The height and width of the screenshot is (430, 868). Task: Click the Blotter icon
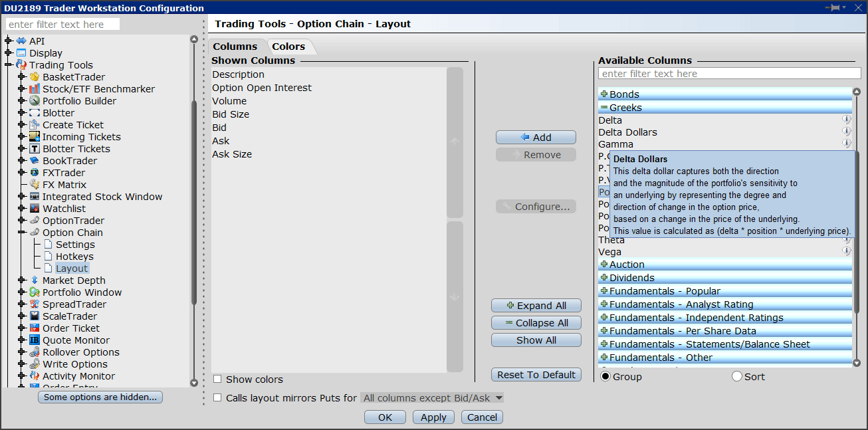(35, 113)
